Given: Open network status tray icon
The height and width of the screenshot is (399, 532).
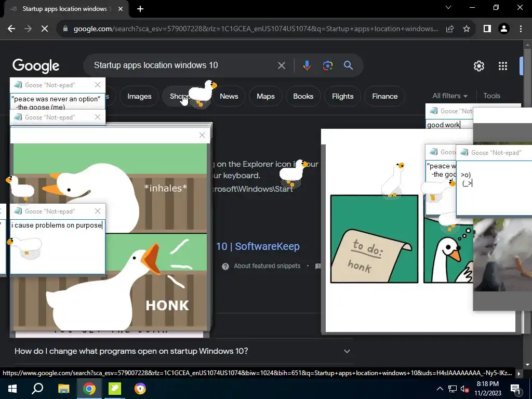Looking at the screenshot, I should [x=452, y=389].
